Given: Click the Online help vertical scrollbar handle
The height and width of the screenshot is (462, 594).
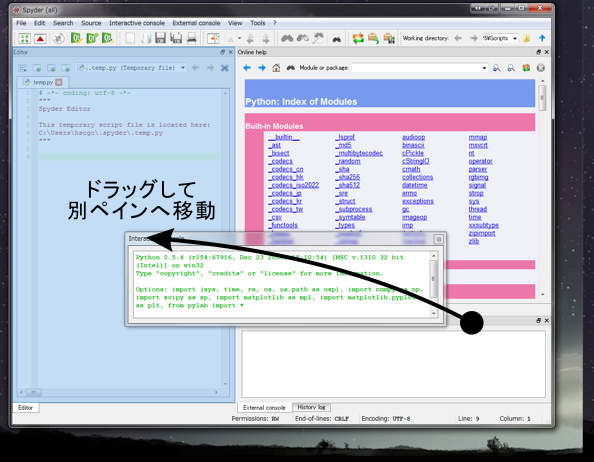Looking at the screenshot, I should click(542, 98).
